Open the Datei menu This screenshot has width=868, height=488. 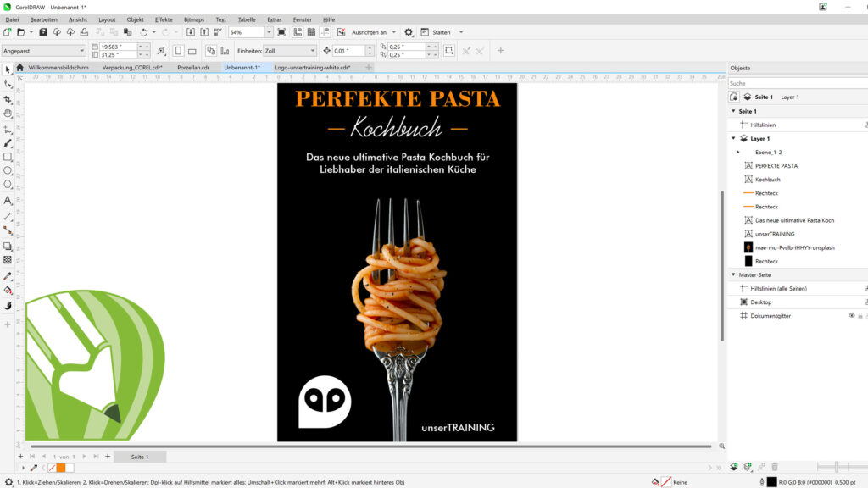(x=12, y=19)
